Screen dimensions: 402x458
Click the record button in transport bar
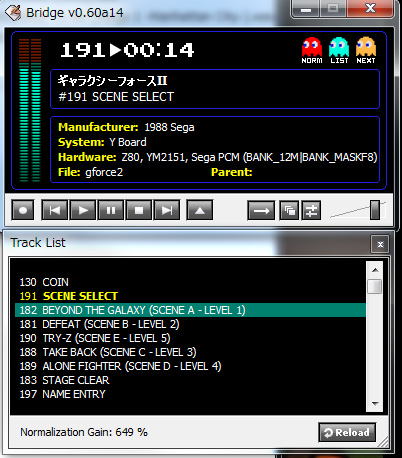(x=23, y=210)
